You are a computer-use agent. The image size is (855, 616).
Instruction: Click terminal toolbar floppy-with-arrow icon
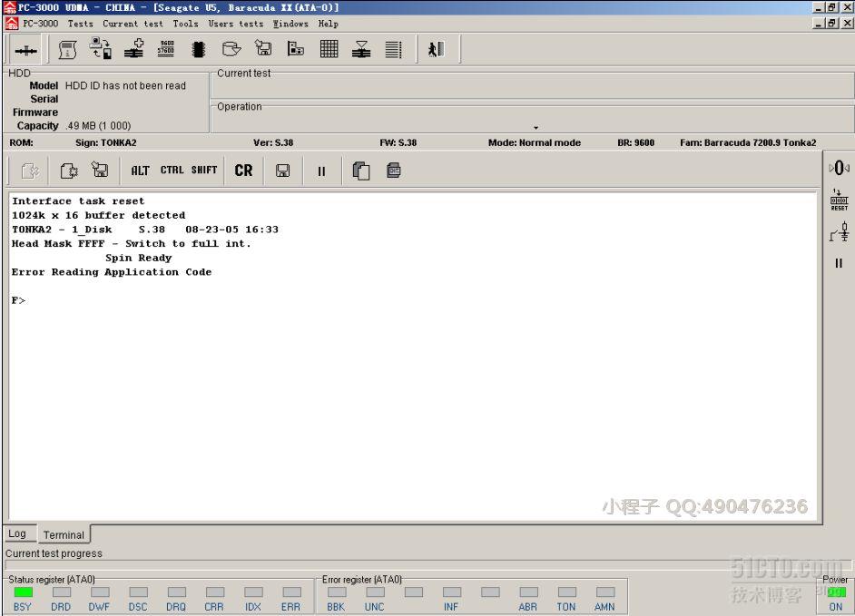(100, 170)
